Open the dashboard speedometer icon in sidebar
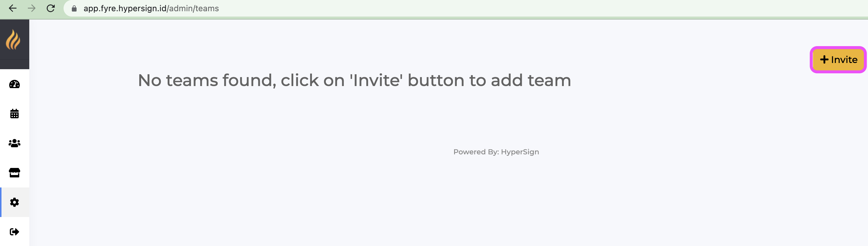Screen dimensions: 868x246 (x=14, y=84)
